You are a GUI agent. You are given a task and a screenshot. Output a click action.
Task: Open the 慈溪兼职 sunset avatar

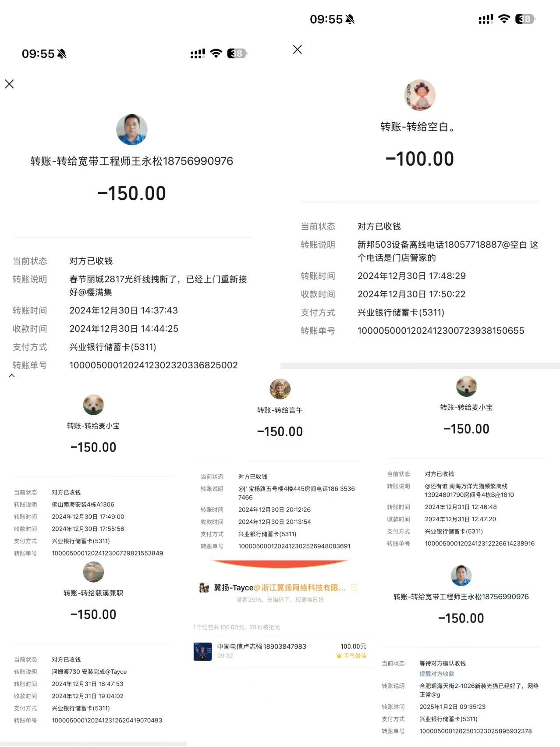coord(93,572)
